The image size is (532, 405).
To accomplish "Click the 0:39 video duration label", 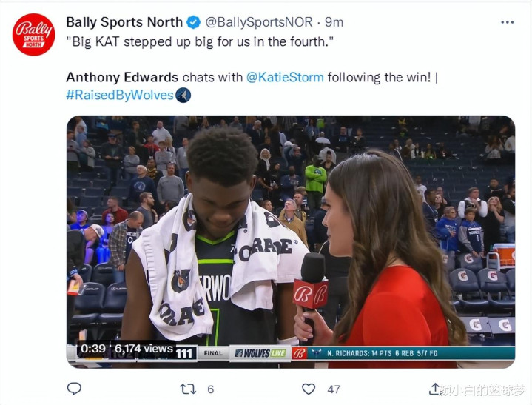I will point(93,349).
